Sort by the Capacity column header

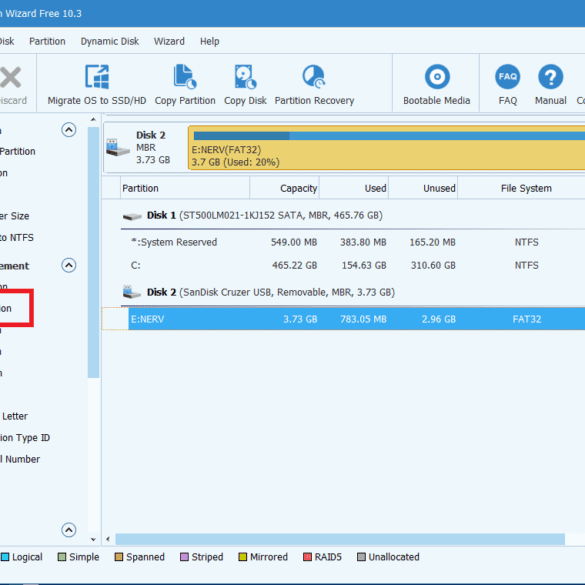(284, 188)
